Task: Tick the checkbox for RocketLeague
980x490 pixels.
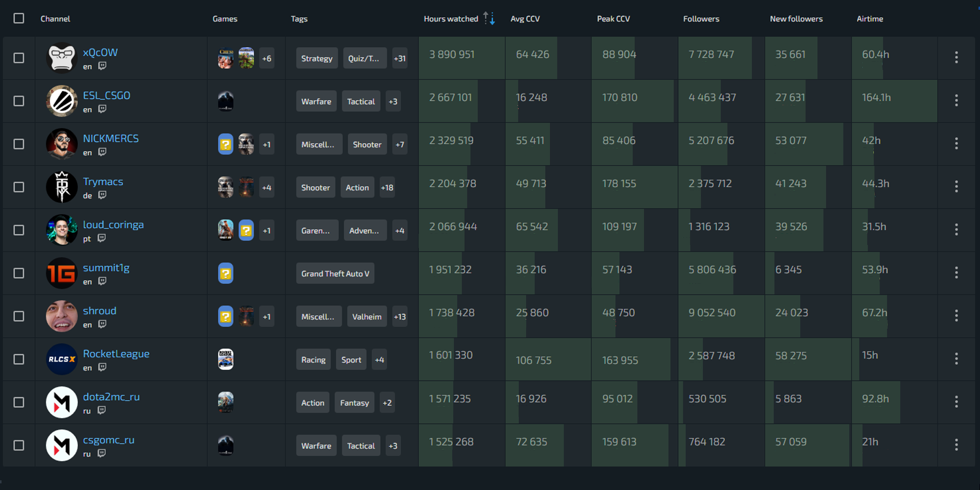Action: (19, 359)
